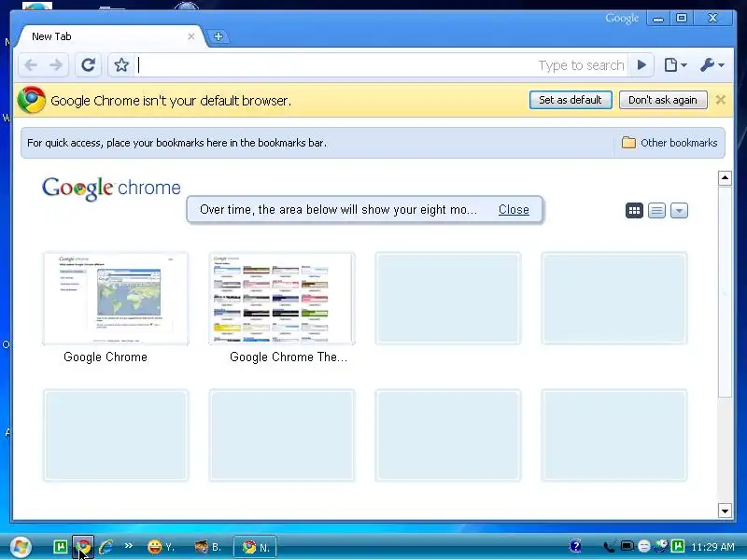Screen dimensions: 747x560
Task: Click the globe network tray icon
Action: (660, 546)
